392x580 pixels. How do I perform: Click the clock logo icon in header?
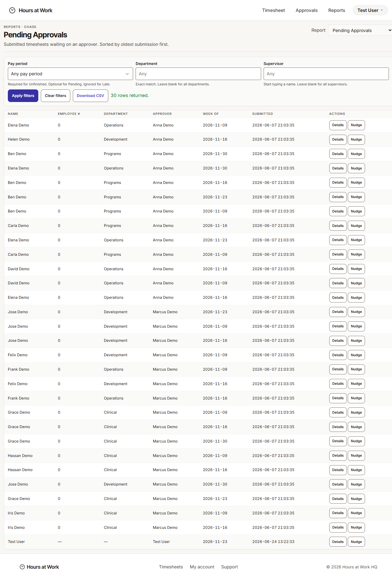pyautogui.click(x=12, y=10)
